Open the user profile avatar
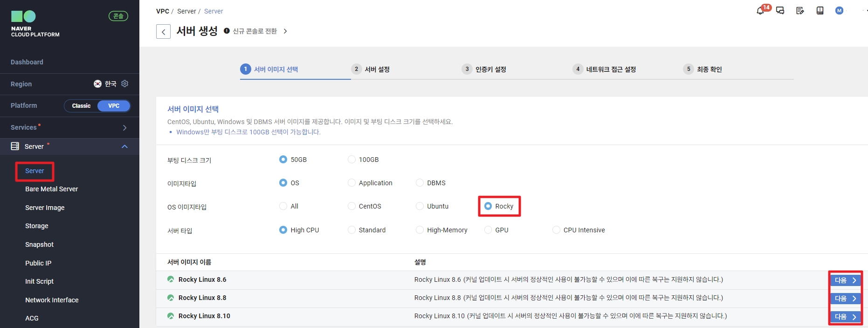This screenshot has height=328, width=868. click(x=839, y=11)
